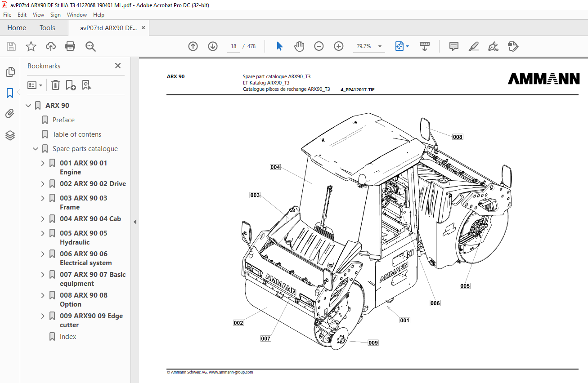Screen dimensions: 588x383
Task: Open the find text magnifier tool
Action: coord(90,46)
